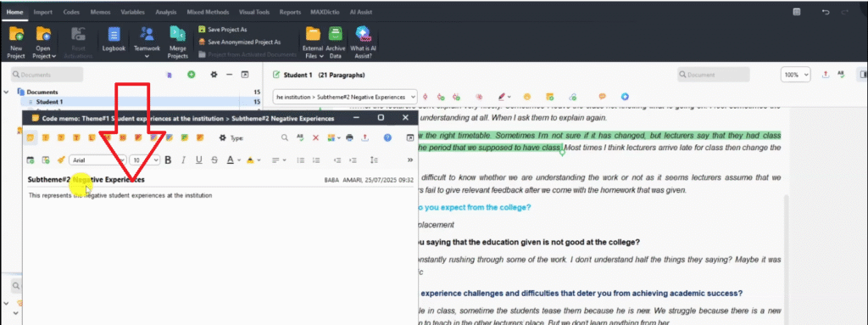Switch to the Mixed Methods tab

[x=209, y=12]
